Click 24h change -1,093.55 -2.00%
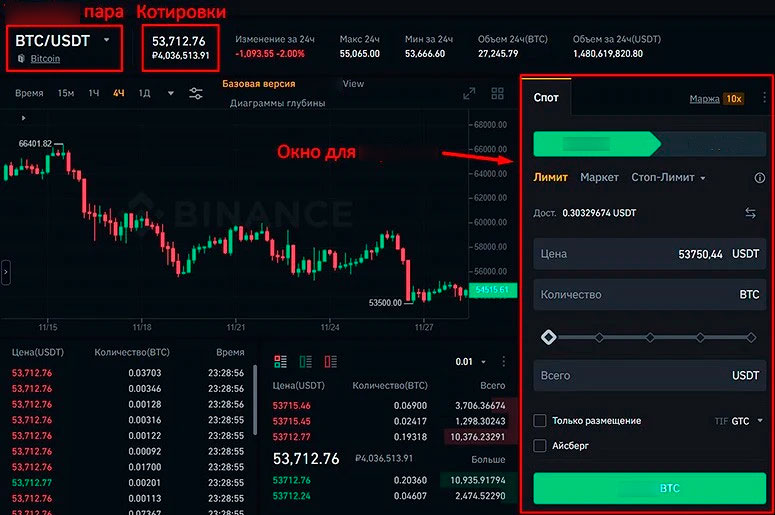The image size is (775, 515). point(269,54)
